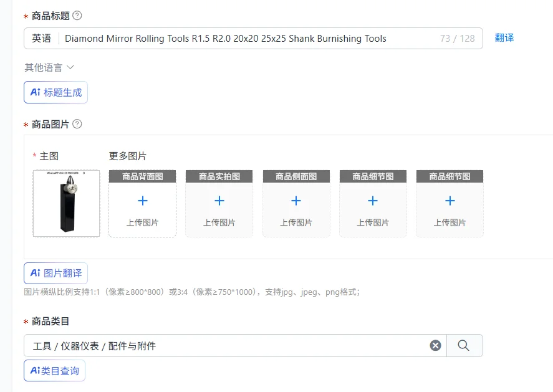Click the plus icon under 商品实拍图
Viewport: 553px width, 392px height.
(x=219, y=201)
